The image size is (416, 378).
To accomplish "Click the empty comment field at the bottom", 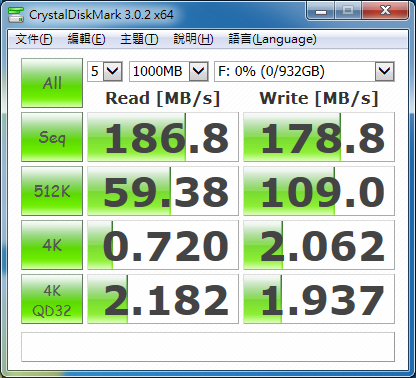I will [208, 347].
